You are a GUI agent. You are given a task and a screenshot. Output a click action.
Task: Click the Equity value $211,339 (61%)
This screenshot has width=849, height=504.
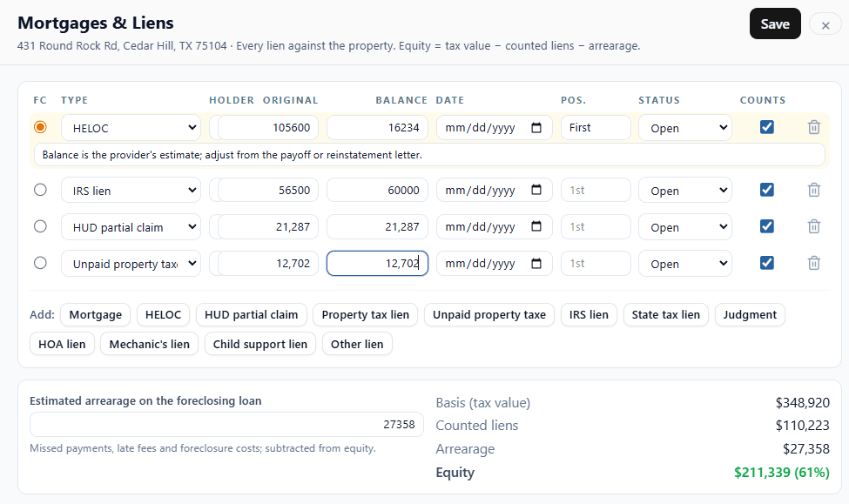tap(781, 473)
